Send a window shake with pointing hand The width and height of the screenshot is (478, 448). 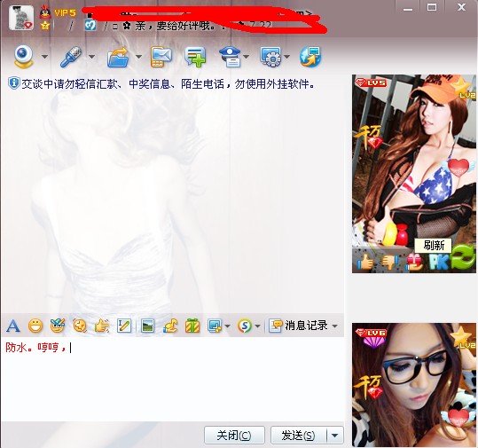(102, 326)
